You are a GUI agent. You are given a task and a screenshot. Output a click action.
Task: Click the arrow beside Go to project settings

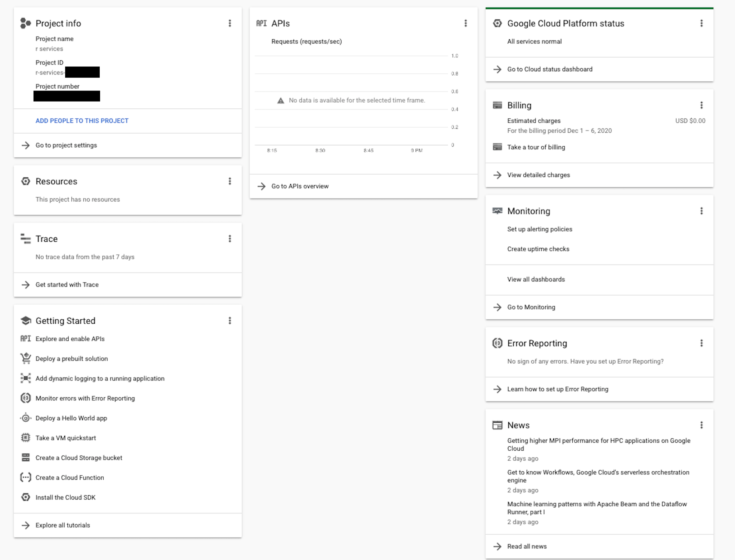tap(25, 145)
